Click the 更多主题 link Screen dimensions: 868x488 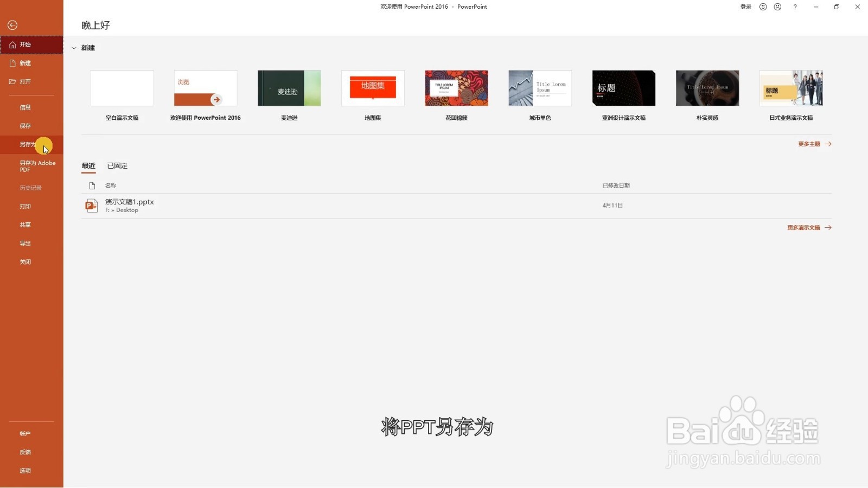pos(809,144)
